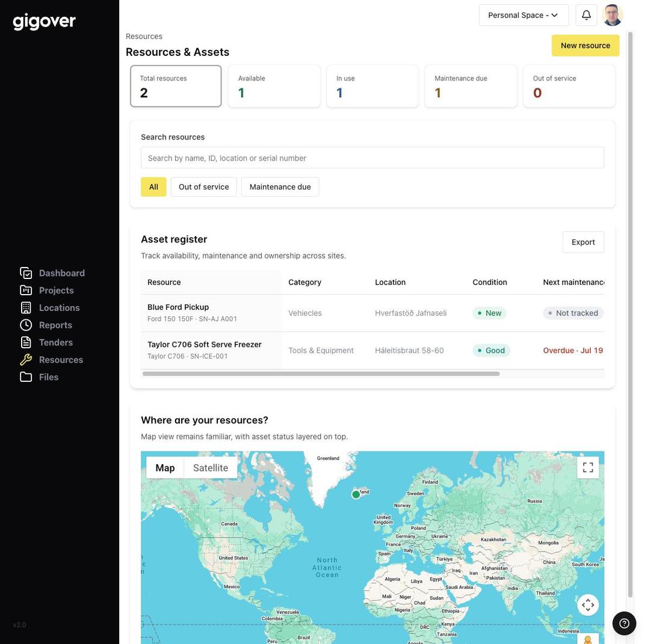The height and width of the screenshot is (644, 645).
Task: Click the Locations building icon
Action: pyautogui.click(x=26, y=307)
